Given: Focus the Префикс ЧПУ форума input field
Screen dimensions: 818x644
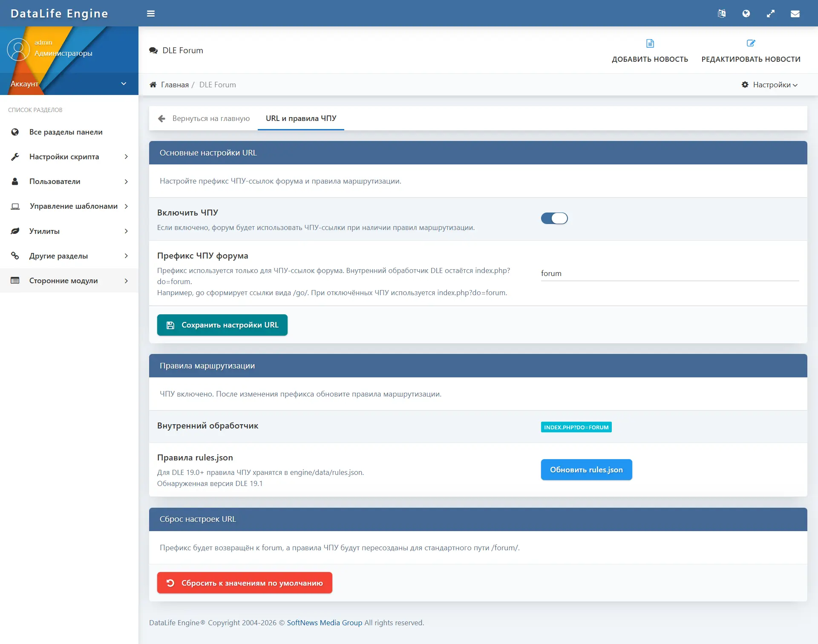Looking at the screenshot, I should 670,273.
